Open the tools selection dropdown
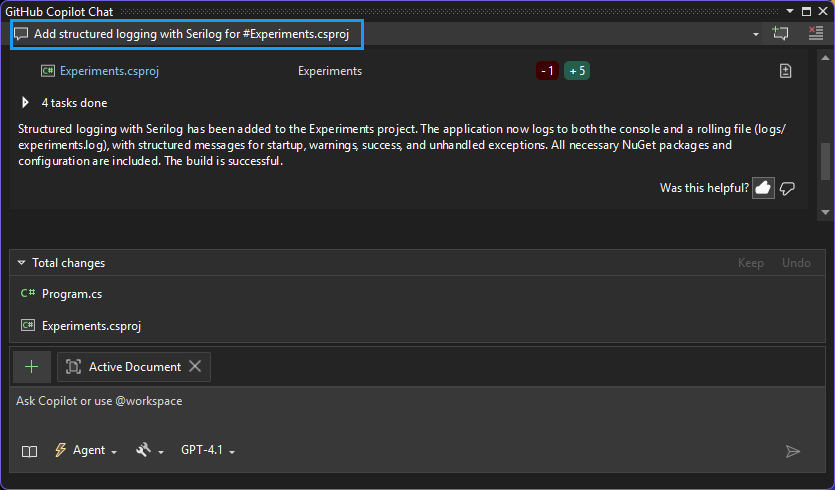Viewport: 835px width, 490px height. (150, 451)
